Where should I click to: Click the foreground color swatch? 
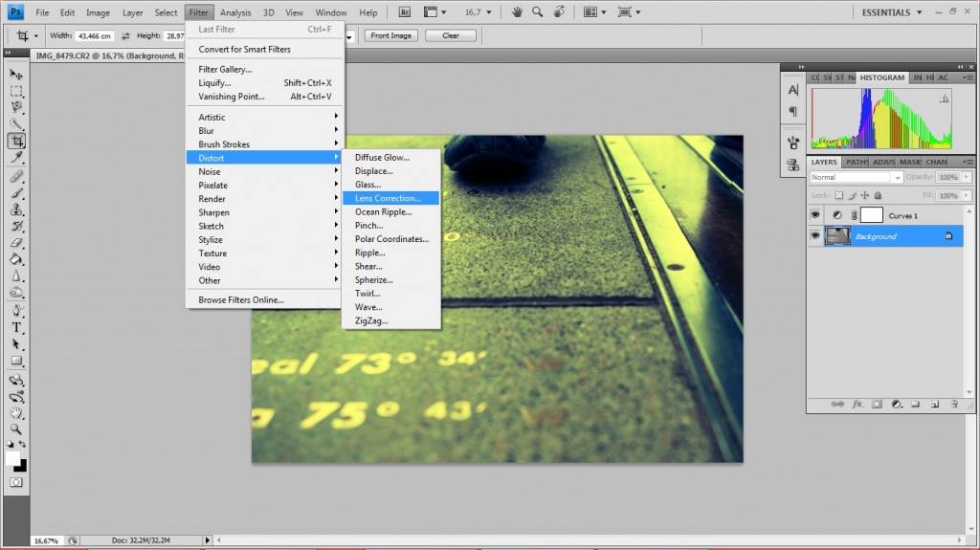12,459
